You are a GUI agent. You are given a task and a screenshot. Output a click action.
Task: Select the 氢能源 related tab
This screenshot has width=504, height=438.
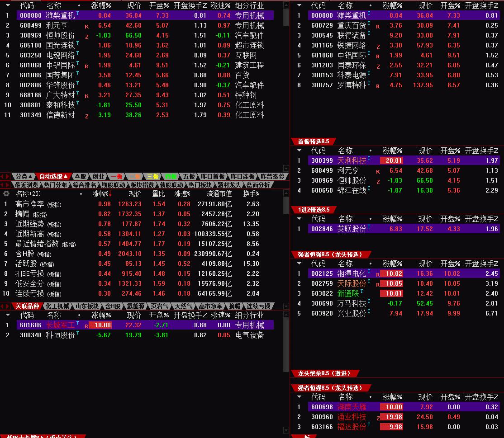[135, 306]
